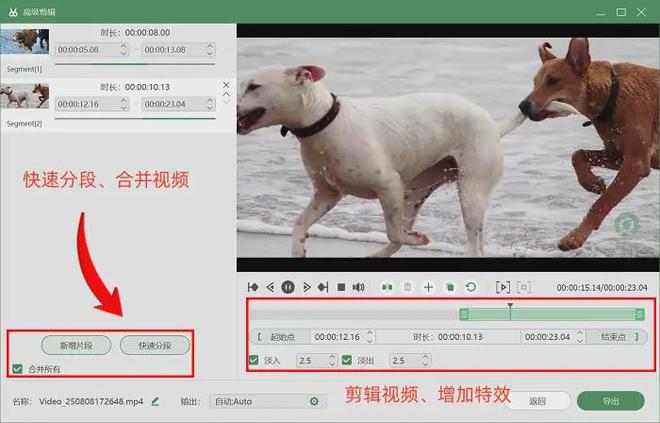The width and height of the screenshot is (660, 423).
Task: Mute the audio with the speaker icon
Action: [x=359, y=287]
